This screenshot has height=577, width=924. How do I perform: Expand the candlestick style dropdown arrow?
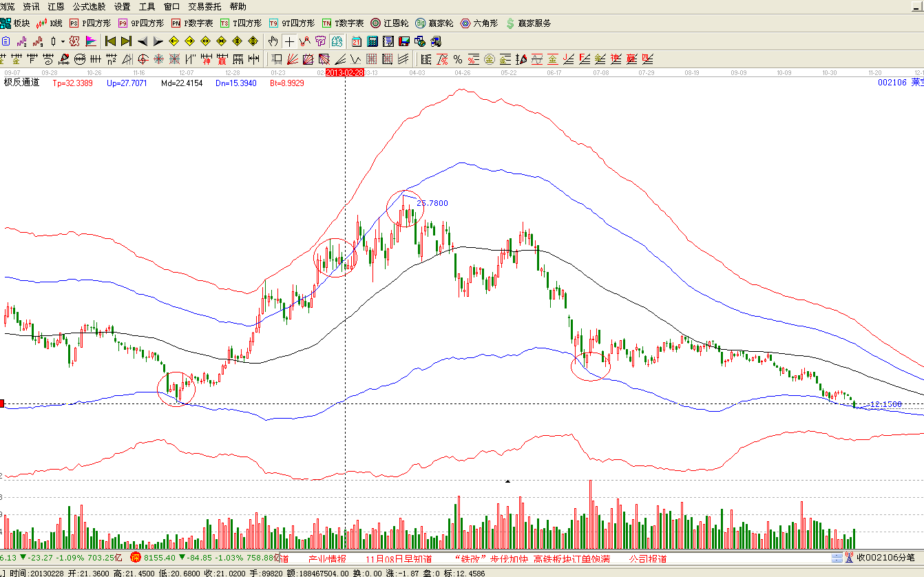[63, 41]
